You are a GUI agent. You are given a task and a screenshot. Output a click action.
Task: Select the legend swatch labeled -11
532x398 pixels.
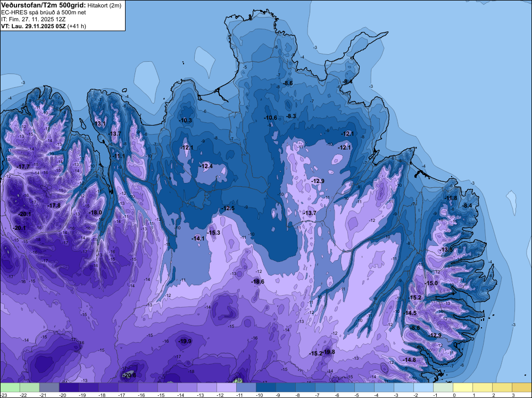246,387
